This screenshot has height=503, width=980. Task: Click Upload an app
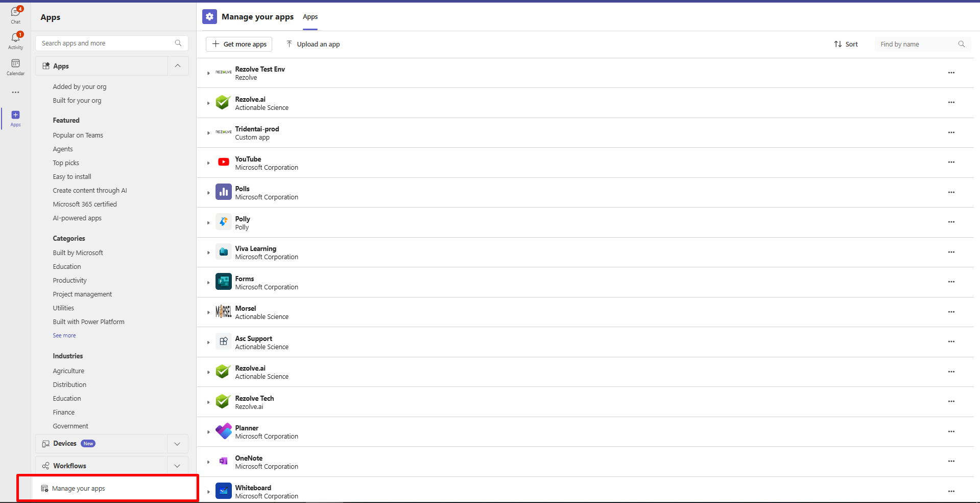click(x=313, y=44)
